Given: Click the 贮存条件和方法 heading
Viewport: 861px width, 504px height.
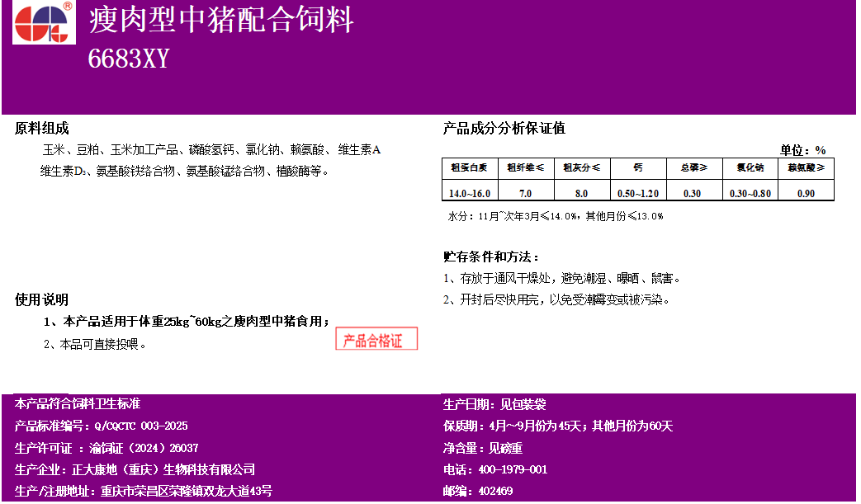Looking at the screenshot, I should (x=491, y=257).
